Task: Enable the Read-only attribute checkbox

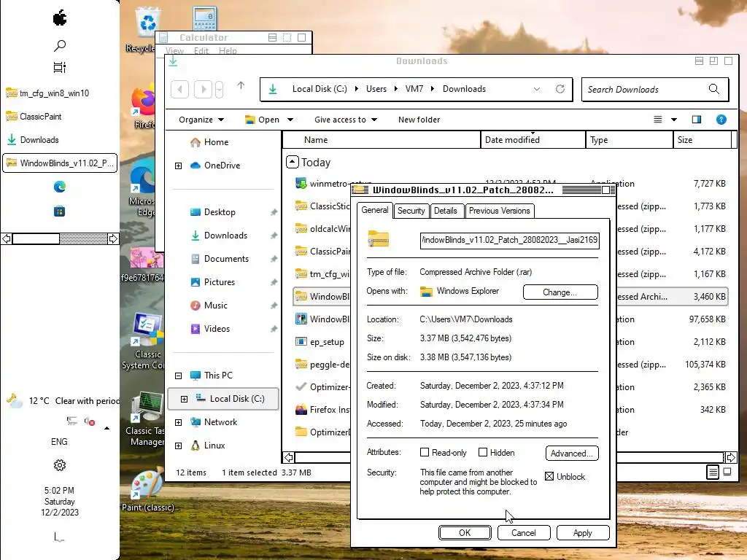Action: pyautogui.click(x=425, y=452)
